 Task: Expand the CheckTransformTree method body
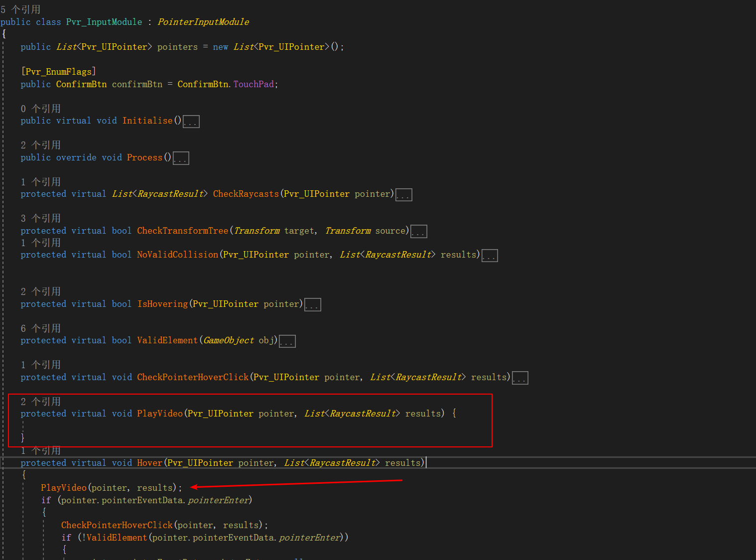point(418,231)
